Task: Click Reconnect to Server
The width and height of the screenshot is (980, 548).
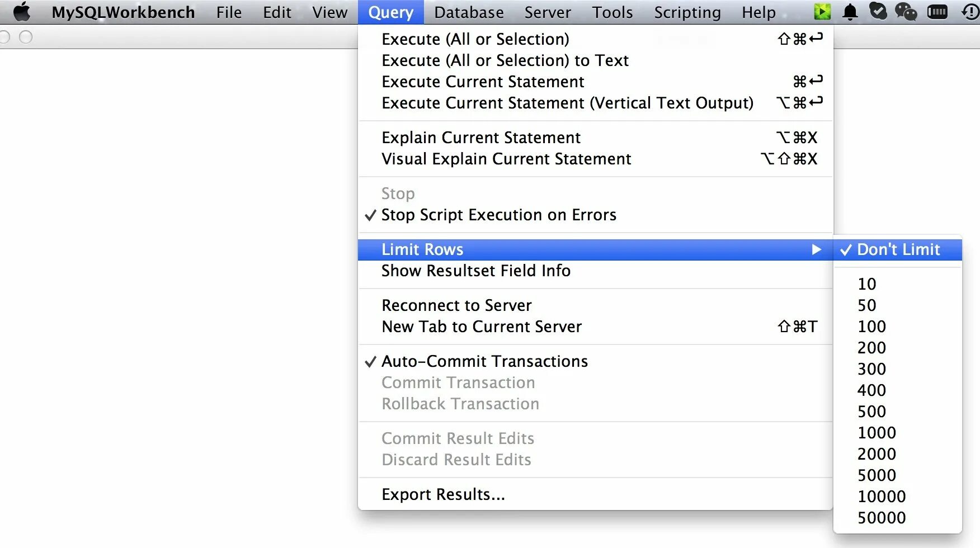Action: click(456, 305)
